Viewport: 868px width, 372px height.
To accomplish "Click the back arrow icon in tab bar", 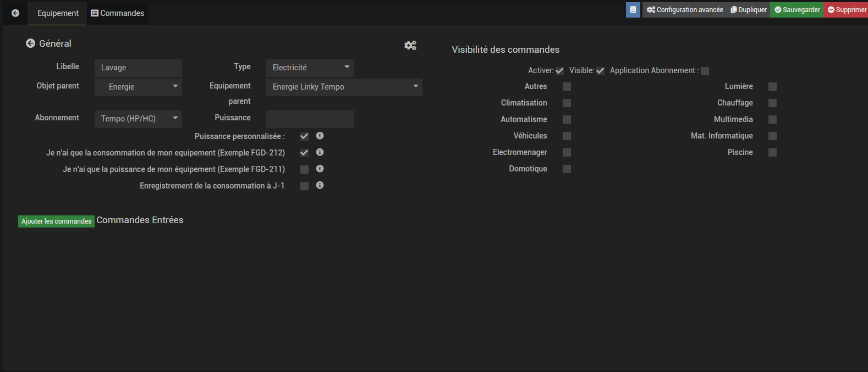I will 15,13.
